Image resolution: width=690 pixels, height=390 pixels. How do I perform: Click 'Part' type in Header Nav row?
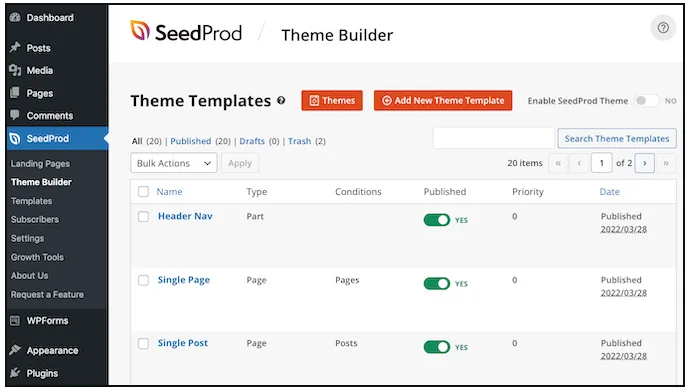click(255, 217)
